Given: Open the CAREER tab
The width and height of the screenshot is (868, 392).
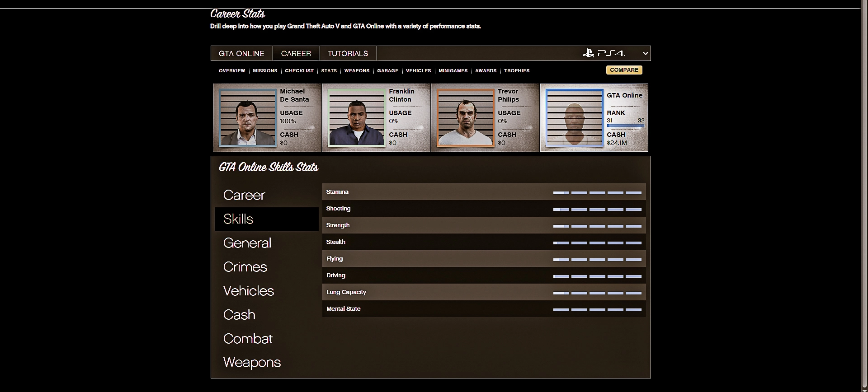Looking at the screenshot, I should (296, 53).
